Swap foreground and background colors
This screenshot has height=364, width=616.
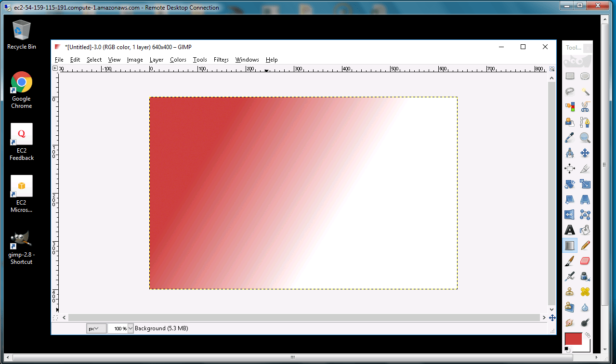(588, 335)
